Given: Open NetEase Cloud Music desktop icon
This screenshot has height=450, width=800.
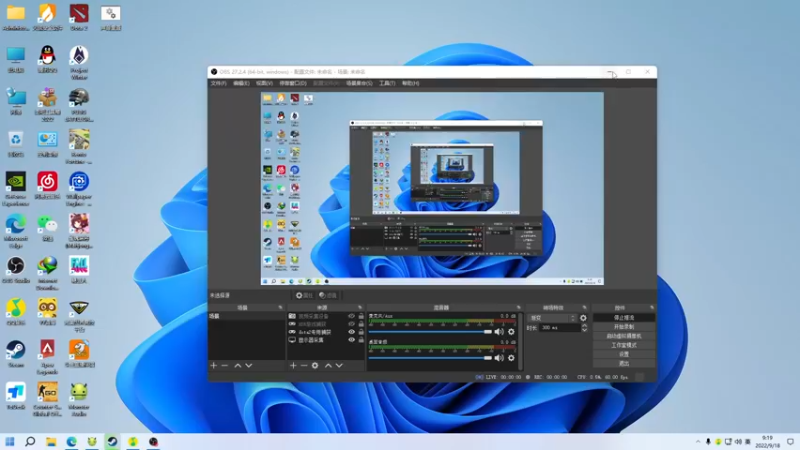Looking at the screenshot, I should [x=47, y=185].
